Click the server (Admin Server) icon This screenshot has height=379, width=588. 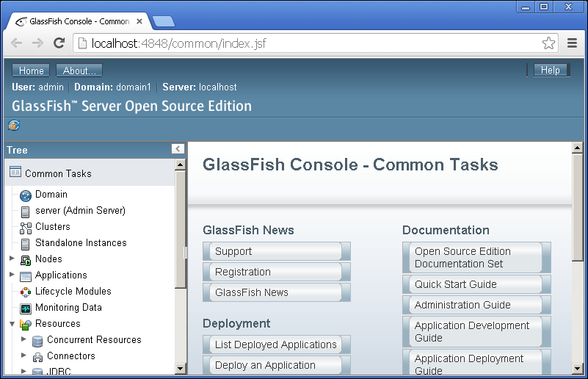coord(25,212)
